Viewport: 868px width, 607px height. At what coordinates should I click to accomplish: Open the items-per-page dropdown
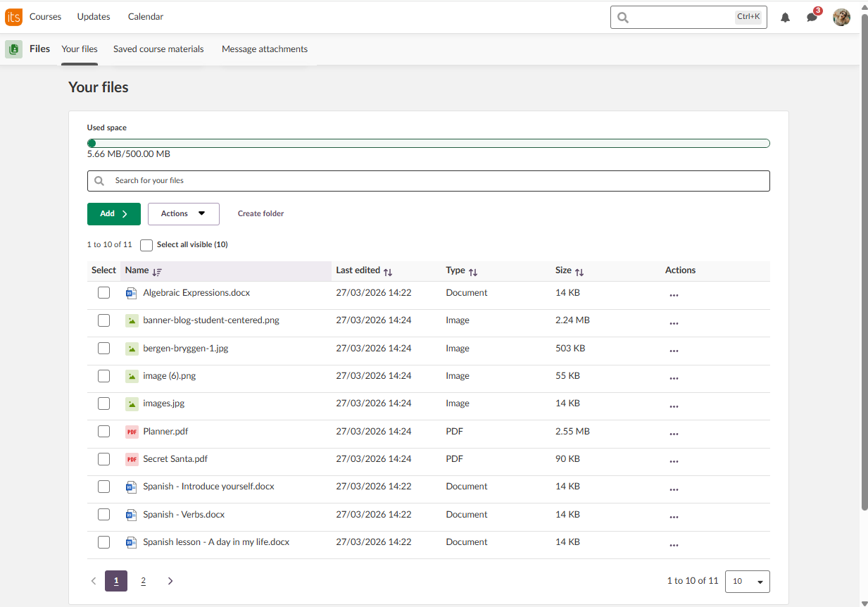747,582
